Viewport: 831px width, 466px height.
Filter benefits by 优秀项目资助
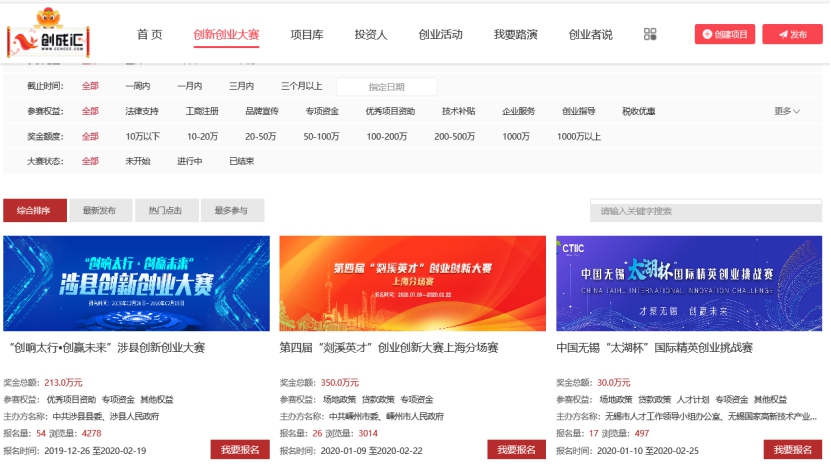tap(390, 111)
